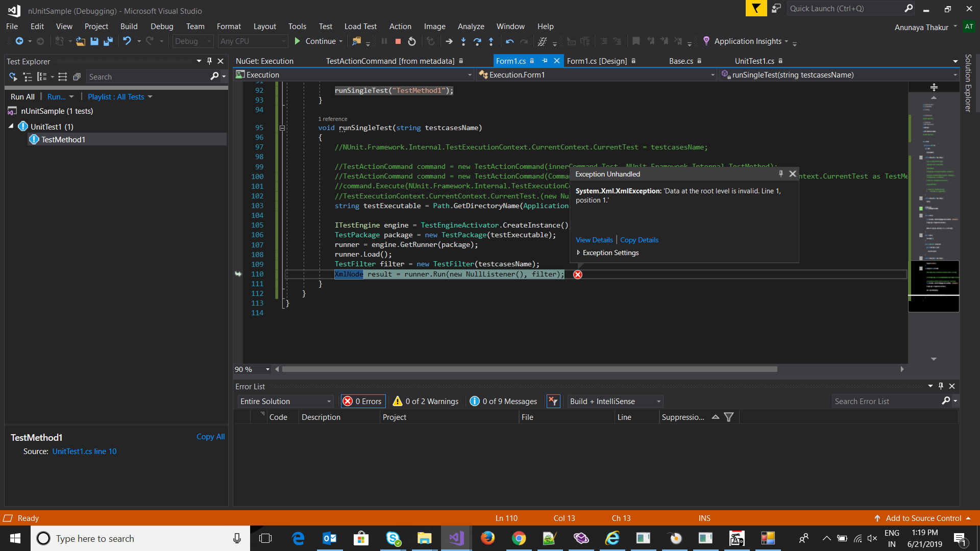
Task: Restart the debugging session
Action: point(412,41)
